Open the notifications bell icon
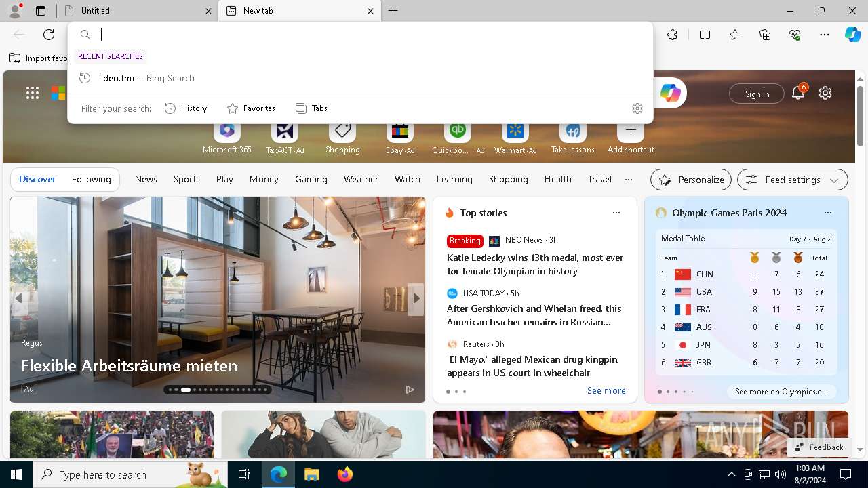The image size is (868, 488). (x=798, y=94)
